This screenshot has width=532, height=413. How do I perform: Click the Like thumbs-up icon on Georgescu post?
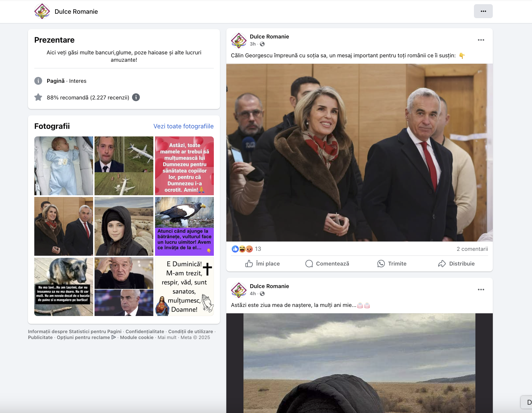click(x=249, y=264)
